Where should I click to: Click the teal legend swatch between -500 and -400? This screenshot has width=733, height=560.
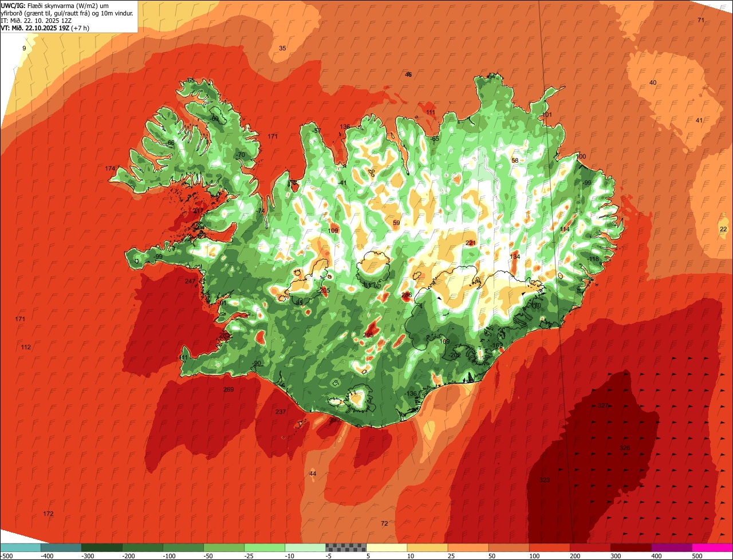(20, 547)
